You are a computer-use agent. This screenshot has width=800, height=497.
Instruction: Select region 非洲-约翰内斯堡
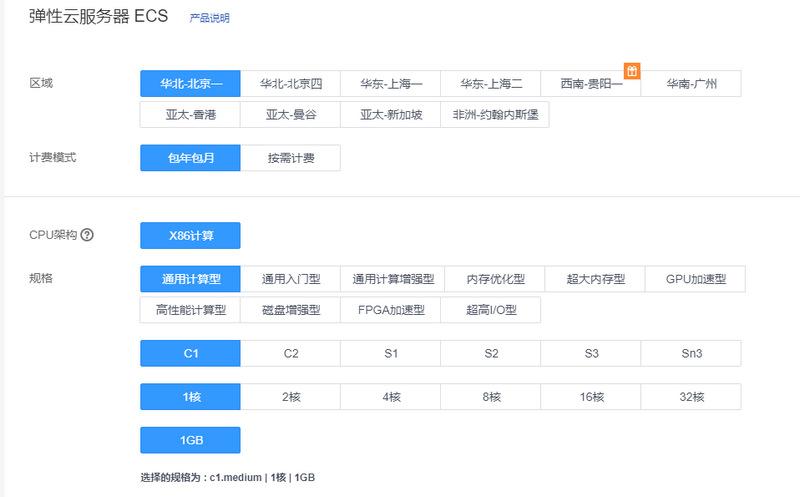(495, 114)
